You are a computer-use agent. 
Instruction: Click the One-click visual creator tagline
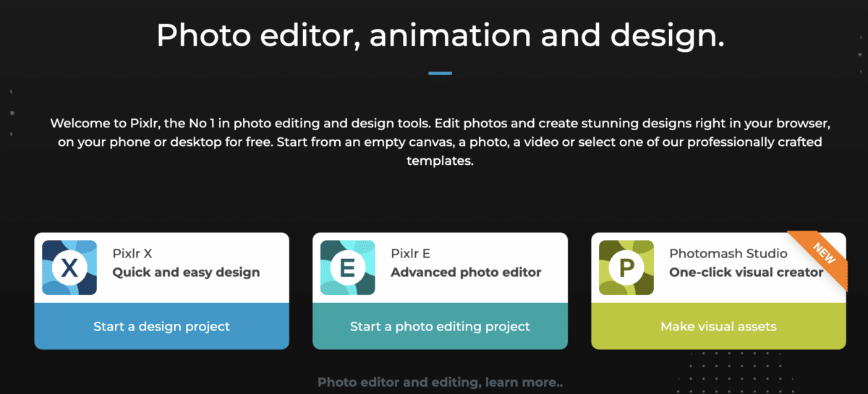(x=746, y=273)
